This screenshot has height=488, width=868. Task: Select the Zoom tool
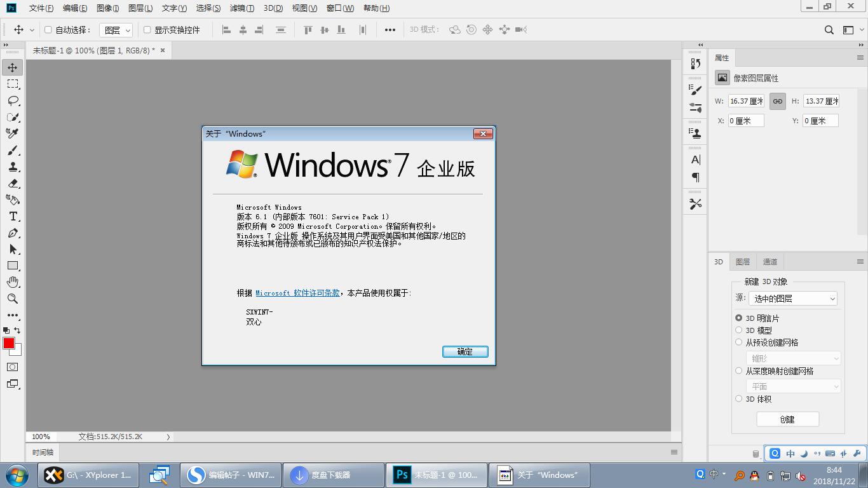[x=13, y=299]
